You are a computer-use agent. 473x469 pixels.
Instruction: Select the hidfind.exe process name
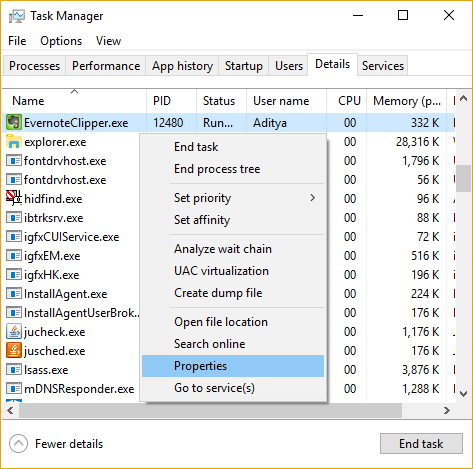[53, 199]
